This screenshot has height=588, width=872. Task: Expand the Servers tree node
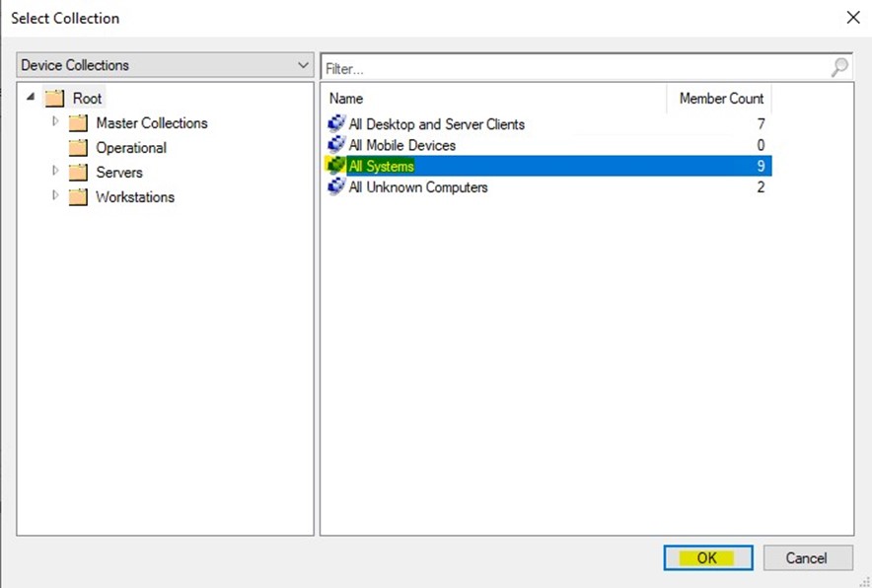tap(55, 172)
